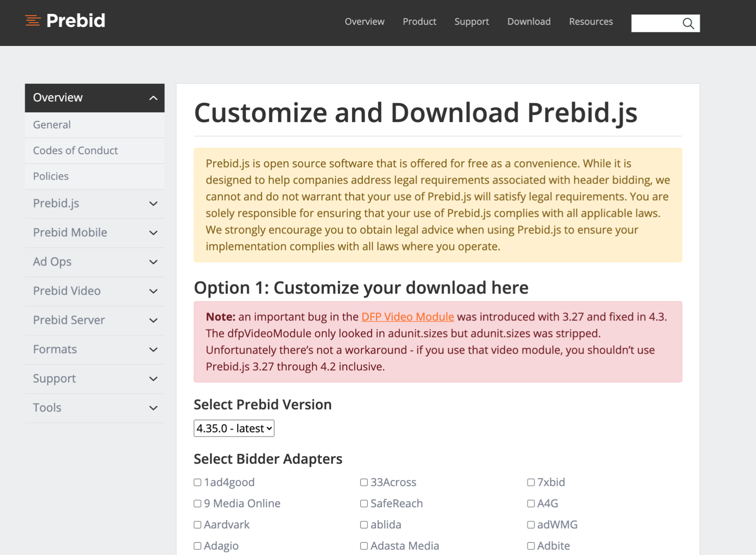The width and height of the screenshot is (756, 555).
Task: Click the search magnifier icon
Action: (688, 23)
